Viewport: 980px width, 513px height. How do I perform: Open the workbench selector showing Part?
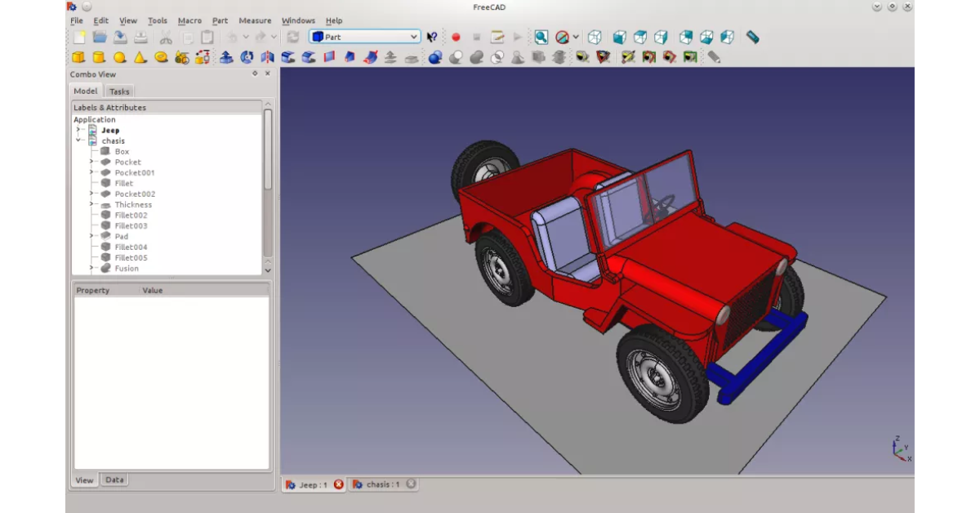coord(364,37)
